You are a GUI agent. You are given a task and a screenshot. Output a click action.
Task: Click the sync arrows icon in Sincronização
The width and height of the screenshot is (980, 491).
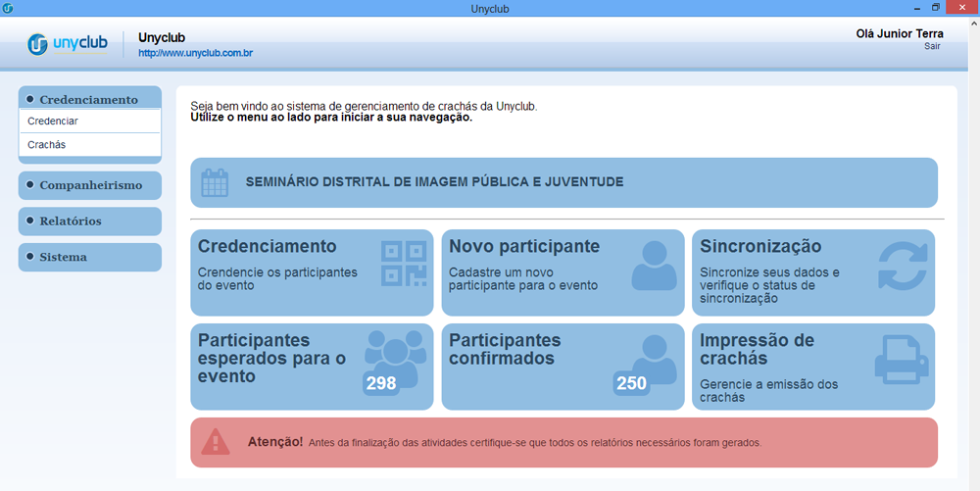(902, 267)
